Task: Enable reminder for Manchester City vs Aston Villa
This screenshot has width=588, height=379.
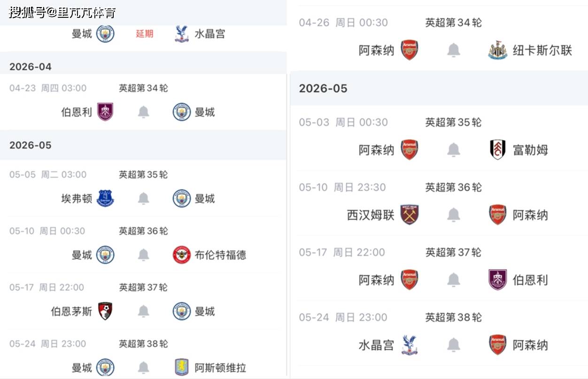Action: (143, 367)
